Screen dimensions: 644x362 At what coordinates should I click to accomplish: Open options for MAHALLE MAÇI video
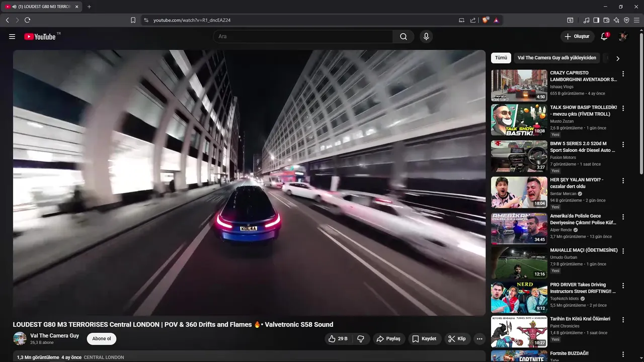pos(623,251)
